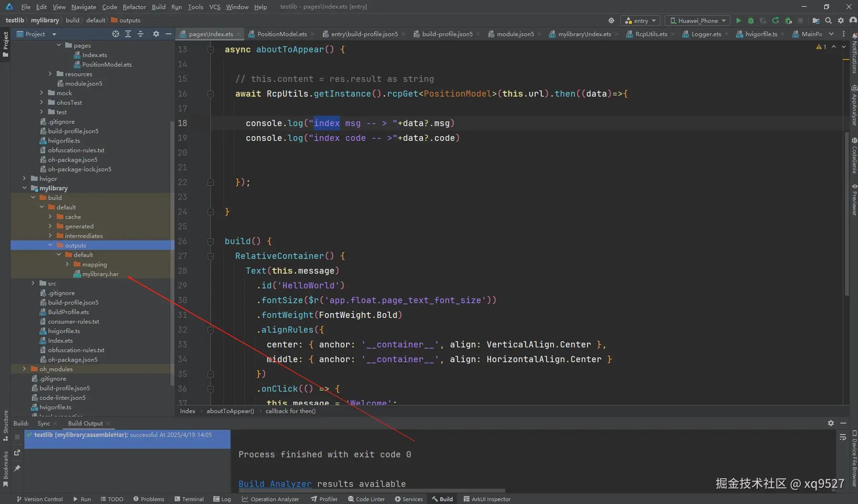Open the entry module configuration dropdown
The image size is (858, 504).
pyautogui.click(x=640, y=20)
